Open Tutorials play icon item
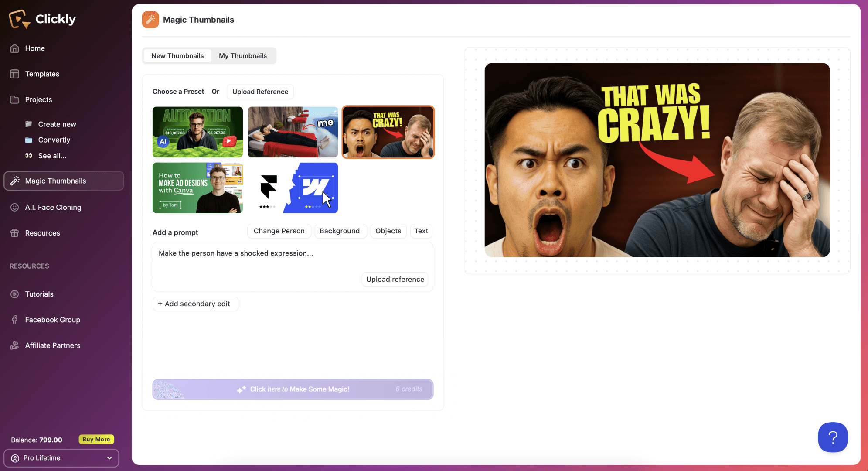868x471 pixels. 15,294
